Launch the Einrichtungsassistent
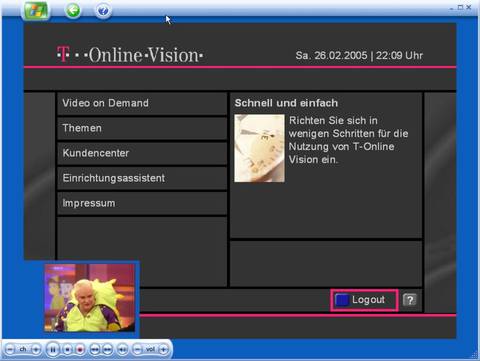The image size is (480, 361). 142,178
